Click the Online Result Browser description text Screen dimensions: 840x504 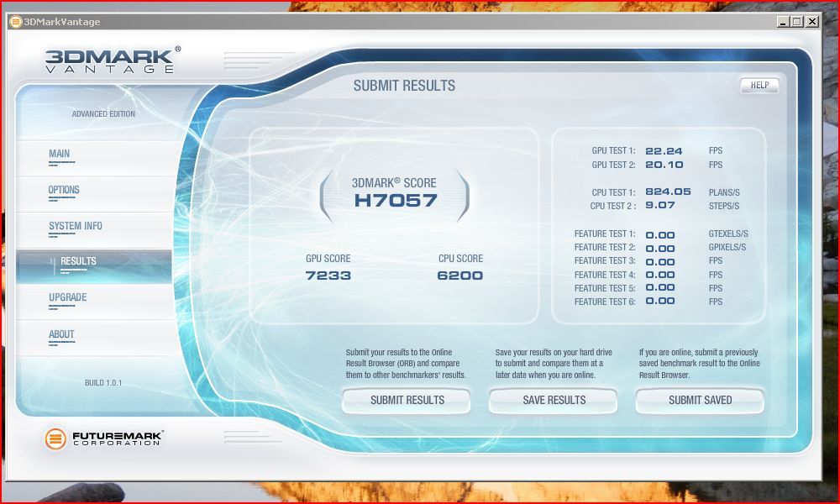[406, 364]
